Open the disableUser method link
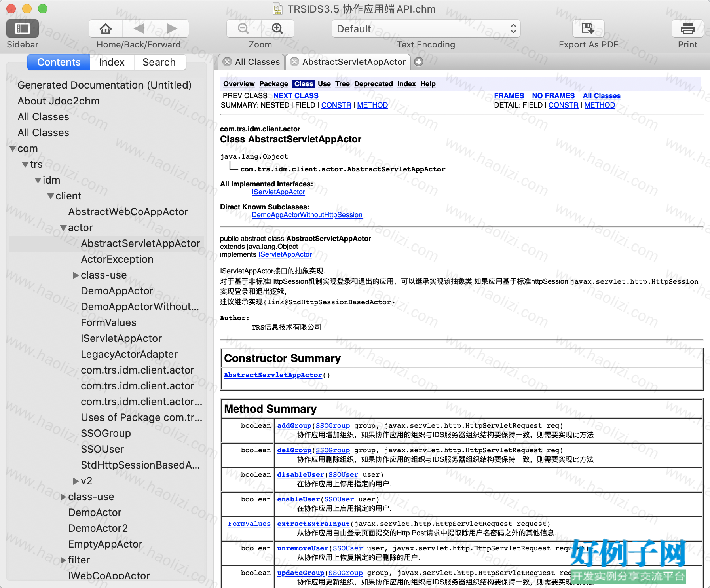 click(x=301, y=475)
